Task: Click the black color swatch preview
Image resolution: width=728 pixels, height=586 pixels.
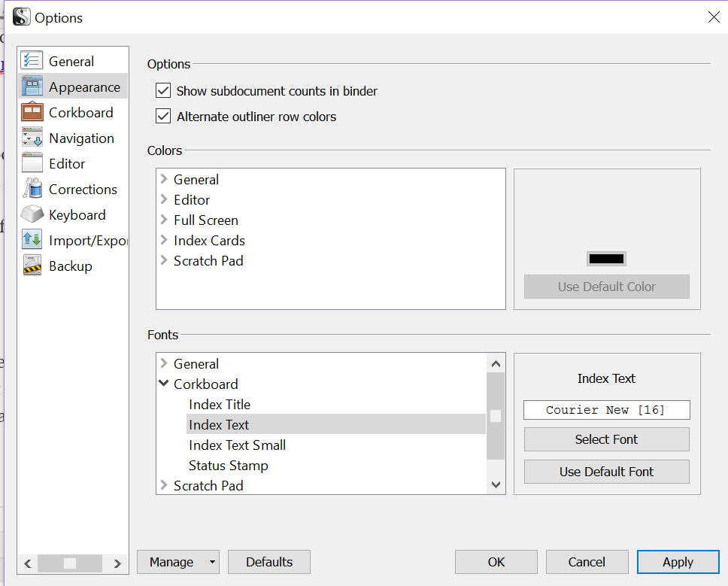Action: click(x=606, y=258)
